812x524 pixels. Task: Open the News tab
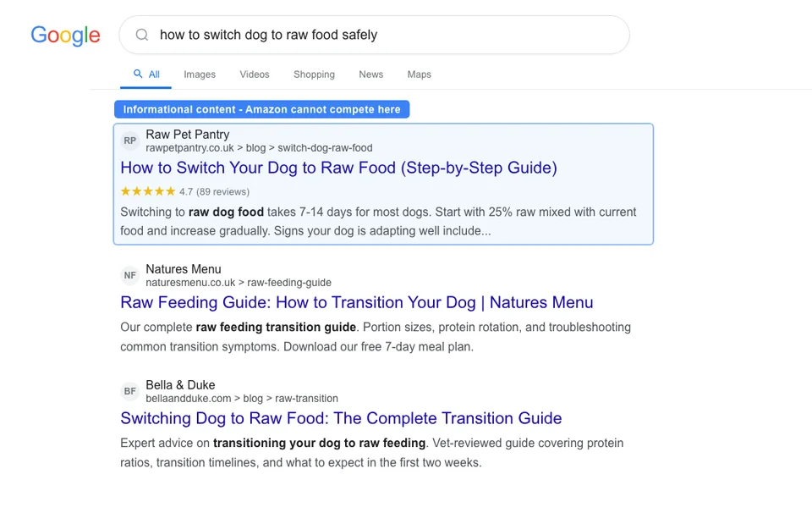pyautogui.click(x=370, y=74)
